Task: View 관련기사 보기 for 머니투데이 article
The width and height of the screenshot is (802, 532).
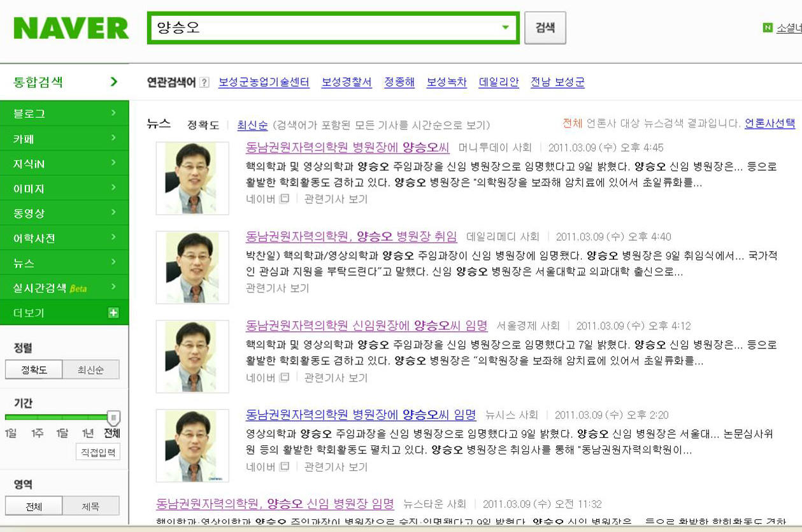Action: tap(336, 199)
